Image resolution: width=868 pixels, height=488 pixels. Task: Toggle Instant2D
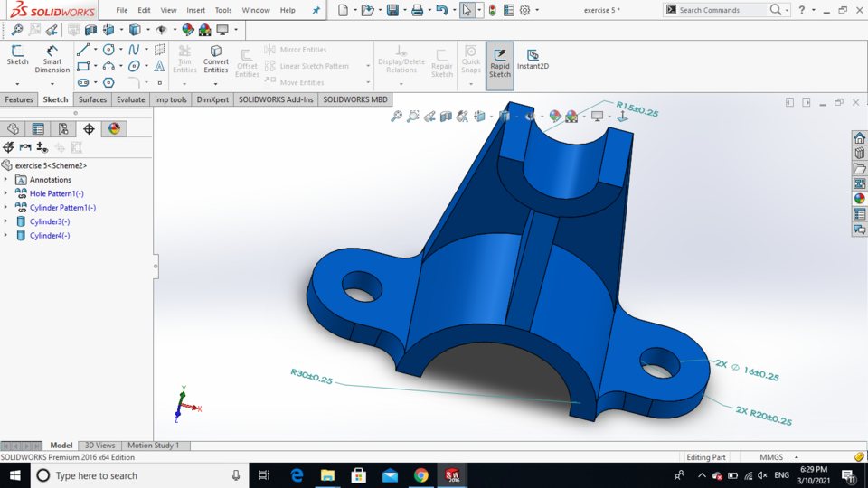pos(533,60)
